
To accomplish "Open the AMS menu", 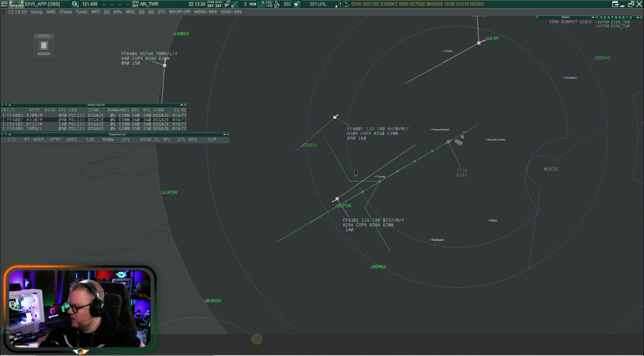I will click(x=51, y=12).
